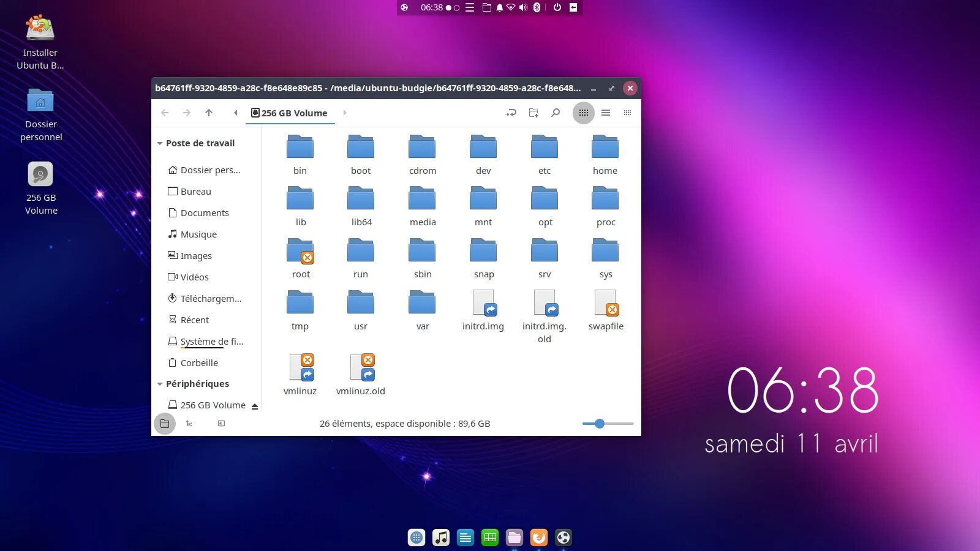
Task: Select the locked root folder
Action: click(300, 259)
